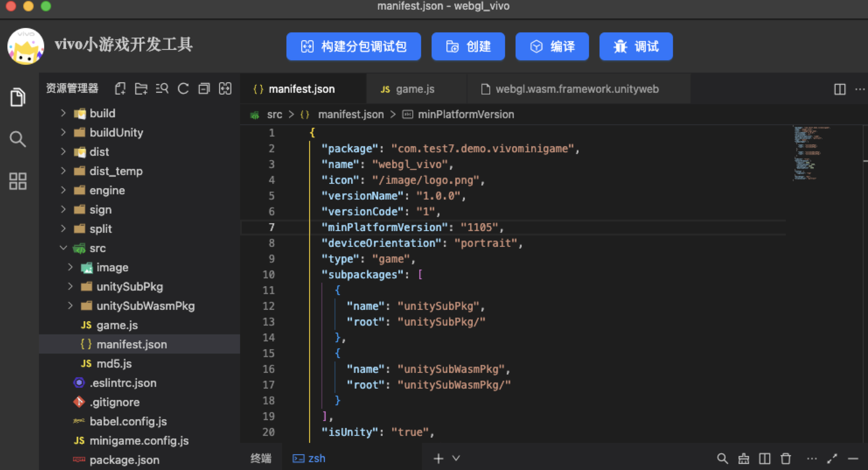868x470 pixels.
Task: Click line number 7 in gutter
Action: point(272,227)
